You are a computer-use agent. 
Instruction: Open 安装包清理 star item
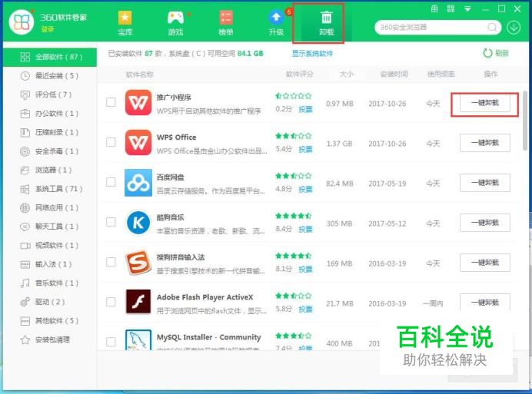coord(50,339)
